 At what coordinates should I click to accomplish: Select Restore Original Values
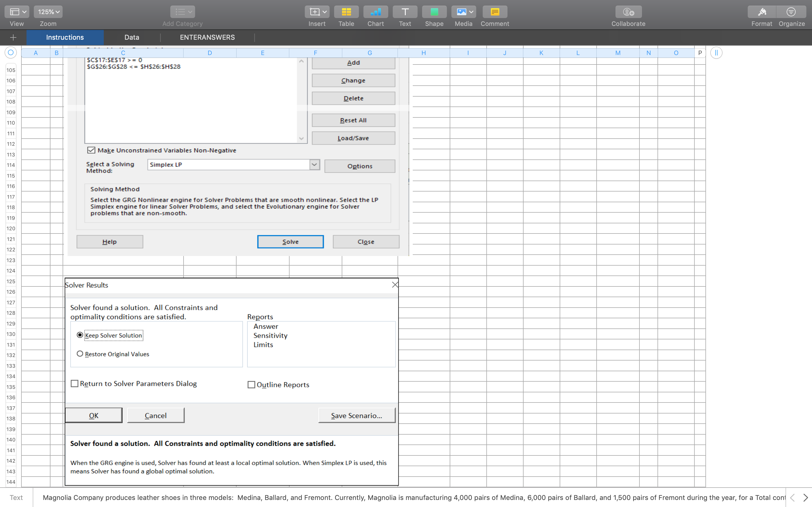80,354
